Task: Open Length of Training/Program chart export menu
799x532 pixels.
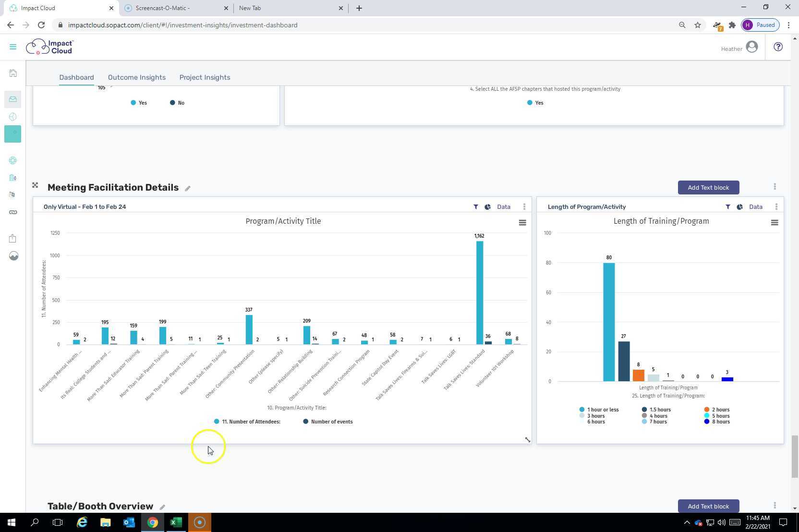Action: click(775, 223)
